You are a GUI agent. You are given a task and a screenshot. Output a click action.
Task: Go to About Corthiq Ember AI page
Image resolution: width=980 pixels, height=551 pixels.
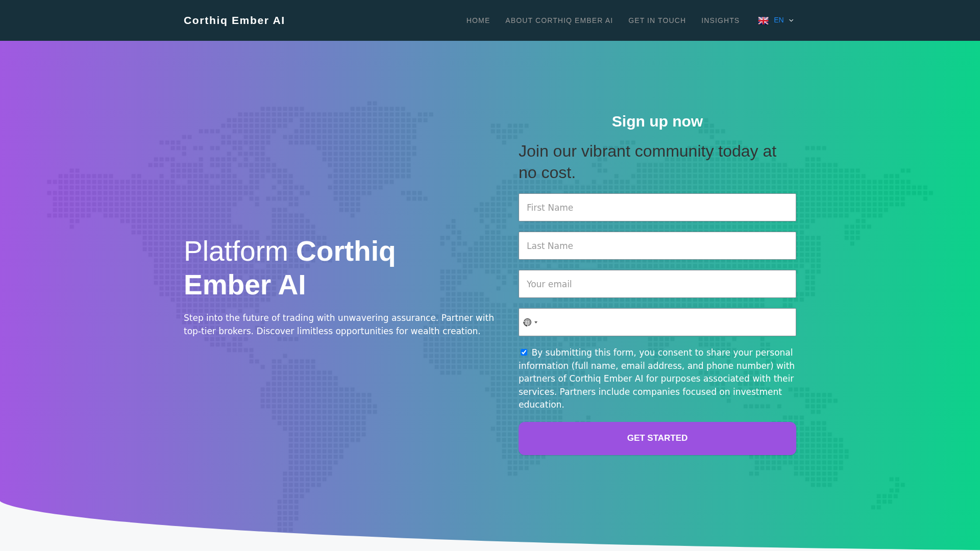[x=559, y=20]
